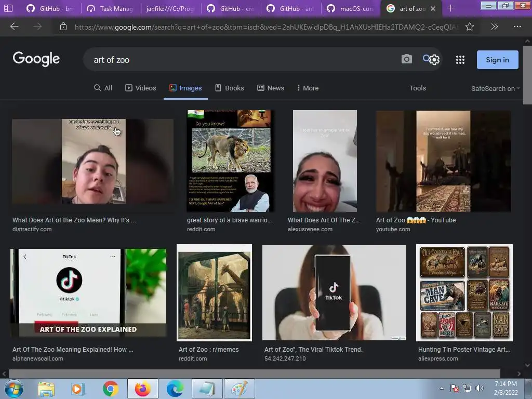The image size is (532, 399).
Task: Show hidden system tray icons
Action: click(x=442, y=389)
